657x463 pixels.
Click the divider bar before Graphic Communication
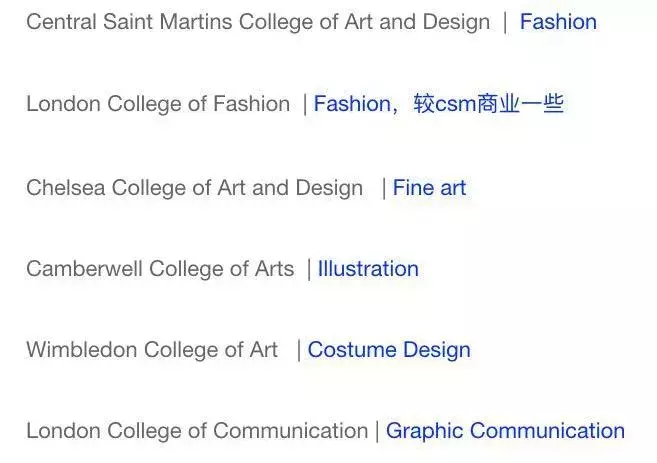click(377, 431)
